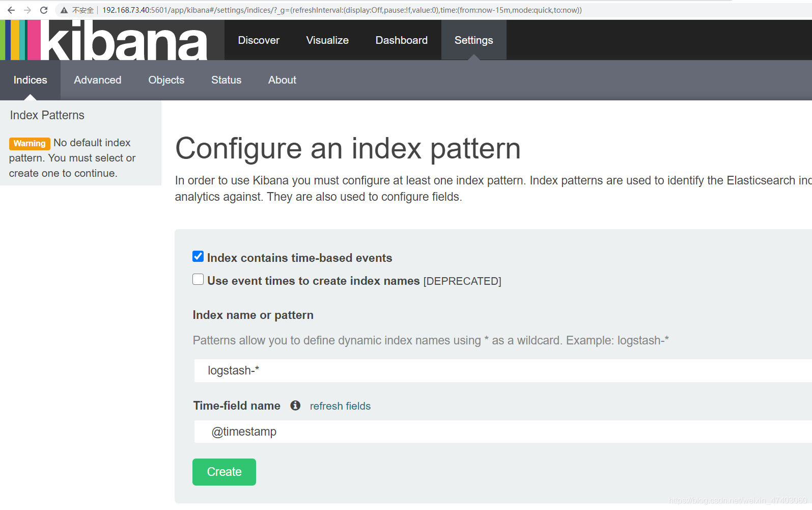Click the browser forward arrow icon

[27, 10]
